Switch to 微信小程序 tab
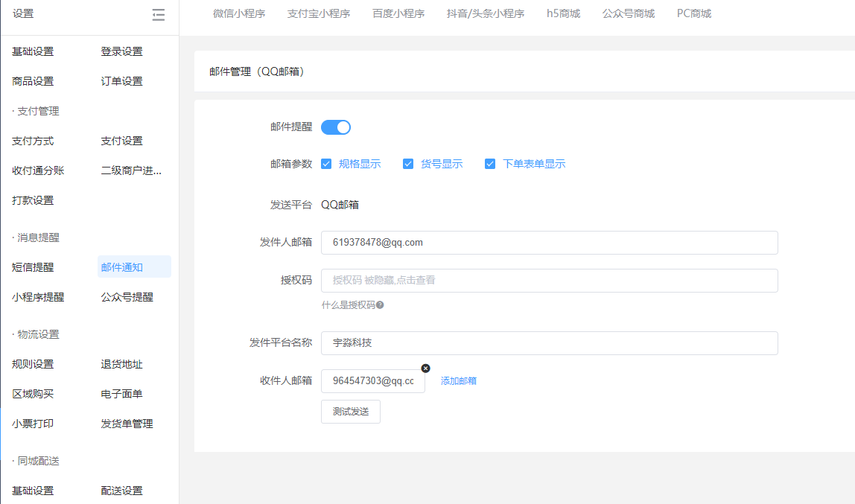The height and width of the screenshot is (504, 855). (239, 13)
